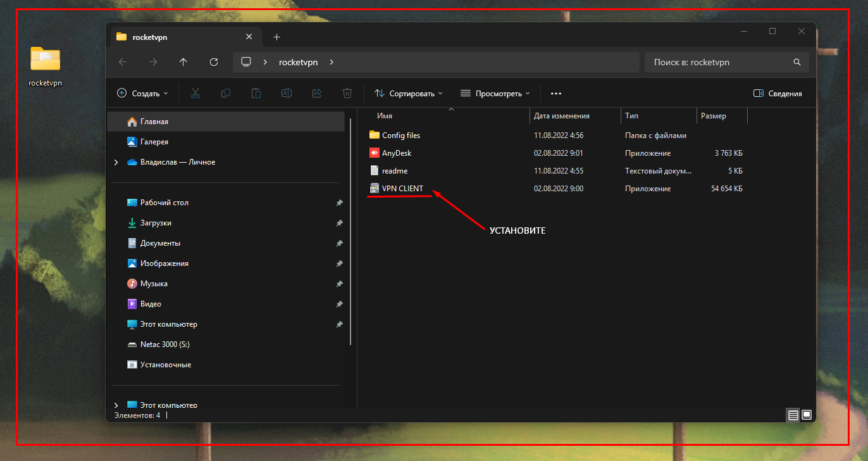
Task: Click the Copy icon in toolbar
Action: pos(225,93)
